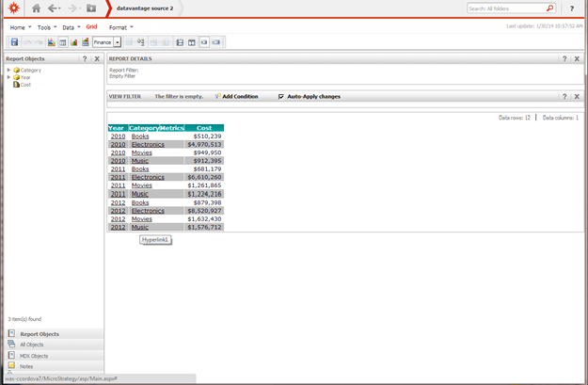This screenshot has width=588, height=385.
Task: Click the Hyperlink1 tooltip label
Action: pyautogui.click(x=155, y=240)
